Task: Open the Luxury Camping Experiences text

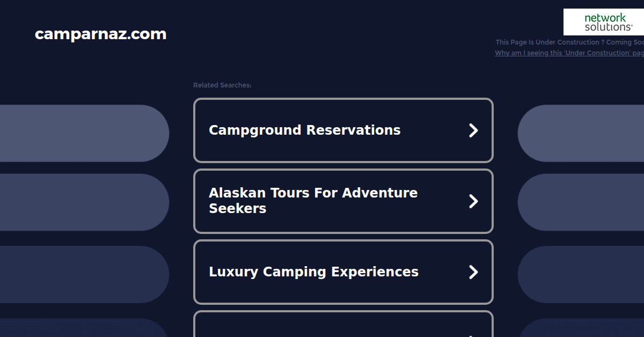Action: pos(313,272)
